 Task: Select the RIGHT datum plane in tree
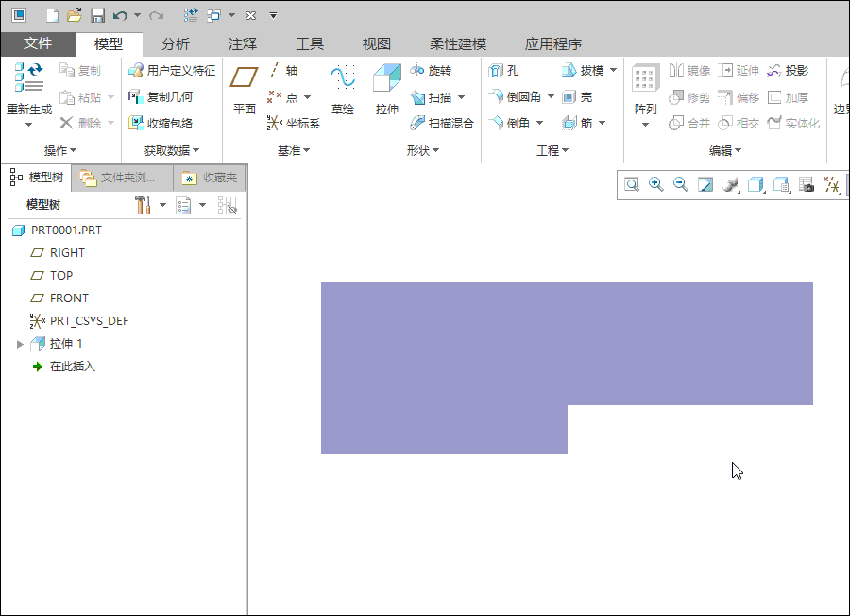click(58, 252)
